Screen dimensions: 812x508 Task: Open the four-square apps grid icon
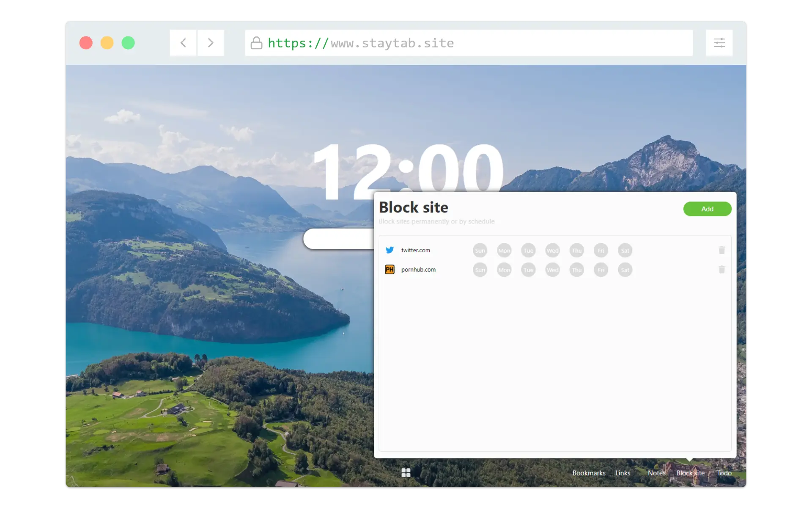click(x=406, y=472)
